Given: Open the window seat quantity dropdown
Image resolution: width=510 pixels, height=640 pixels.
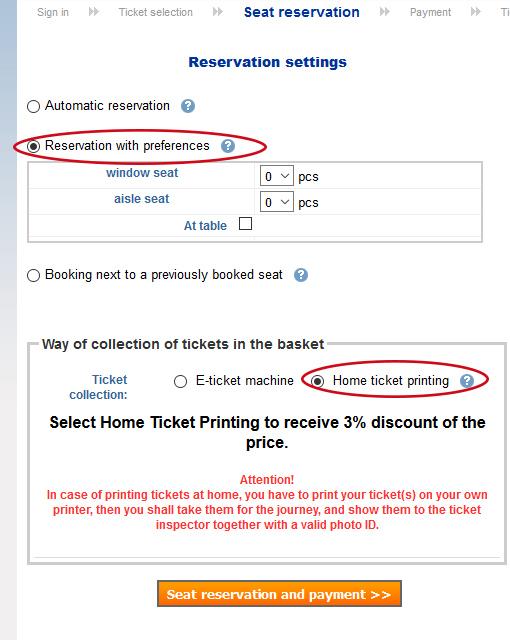Looking at the screenshot, I should point(277,176).
